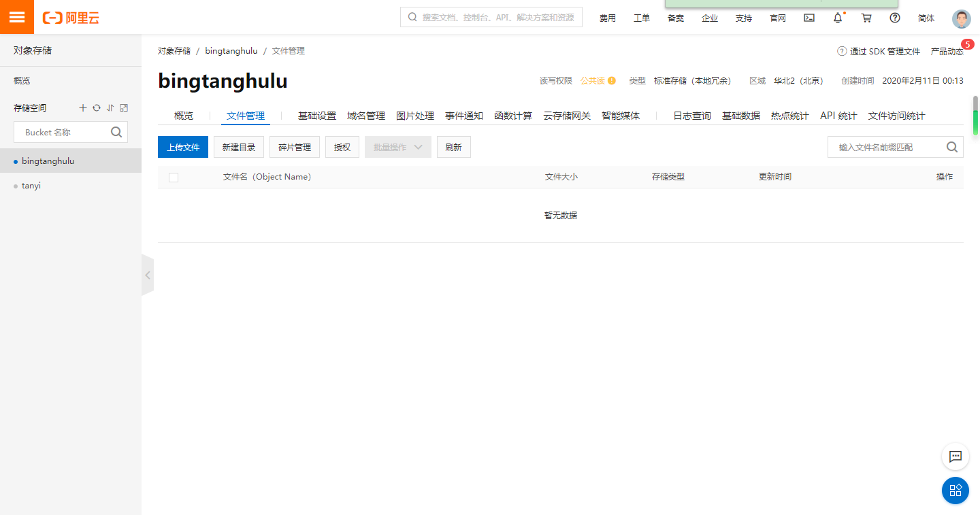980x515 pixels.
Task: Open feedback using the chat bubble icon
Action: pos(955,456)
